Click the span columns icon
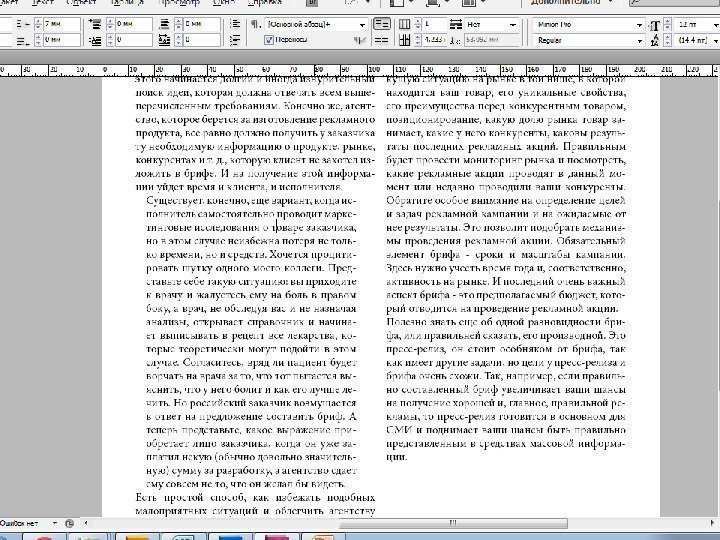720x540 pixels. pyautogui.click(x=456, y=24)
